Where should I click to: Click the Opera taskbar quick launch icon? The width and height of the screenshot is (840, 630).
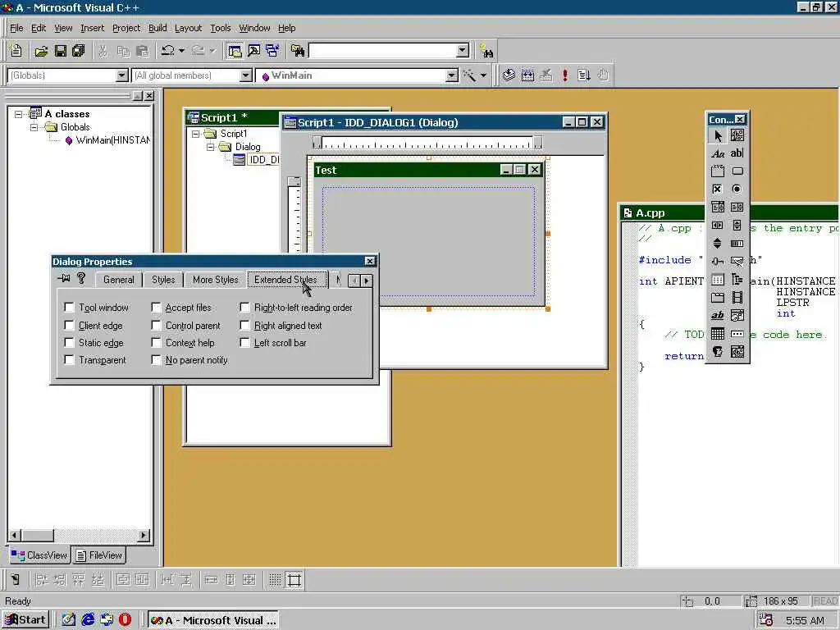(x=125, y=620)
